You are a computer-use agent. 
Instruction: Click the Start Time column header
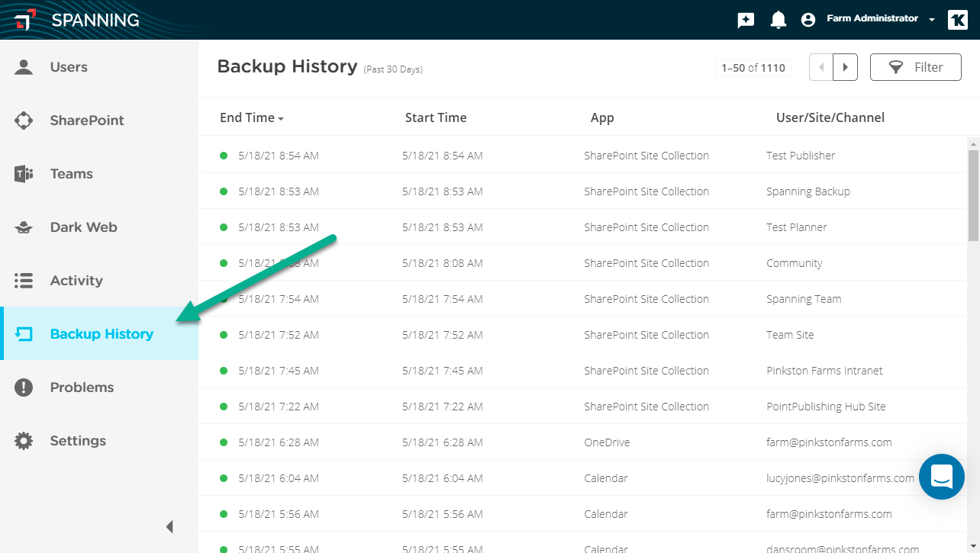[436, 117]
